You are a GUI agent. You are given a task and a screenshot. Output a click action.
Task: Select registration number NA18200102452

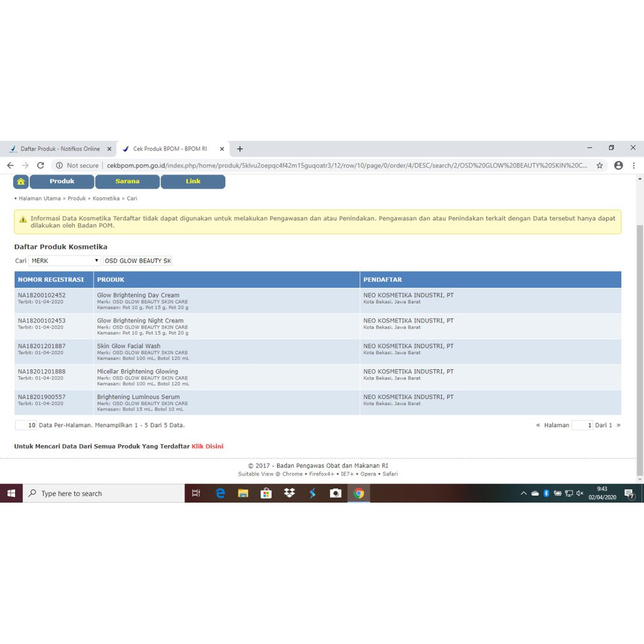click(42, 296)
